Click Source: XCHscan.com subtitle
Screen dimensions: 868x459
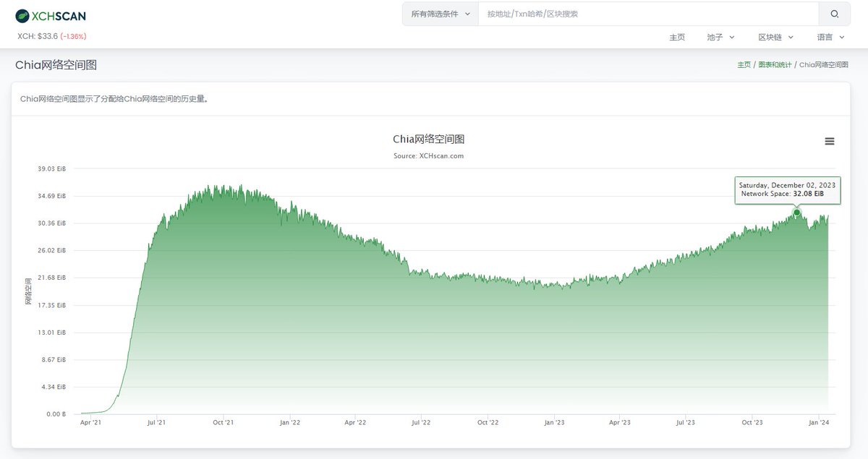(x=428, y=155)
